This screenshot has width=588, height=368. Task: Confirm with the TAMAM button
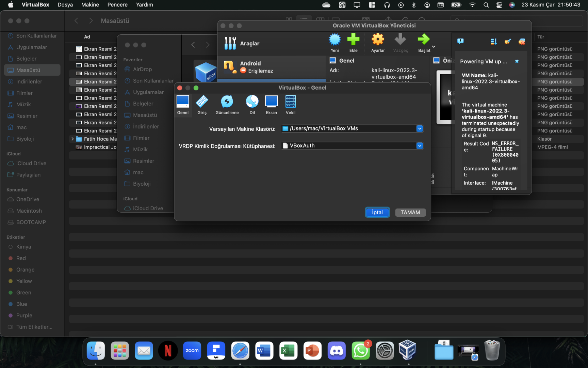[410, 212]
